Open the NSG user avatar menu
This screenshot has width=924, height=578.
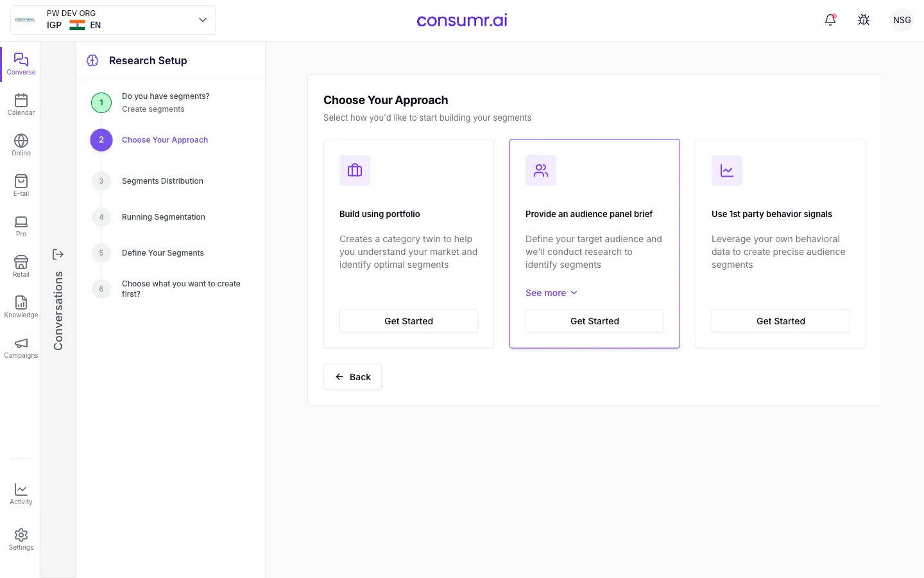(x=902, y=20)
